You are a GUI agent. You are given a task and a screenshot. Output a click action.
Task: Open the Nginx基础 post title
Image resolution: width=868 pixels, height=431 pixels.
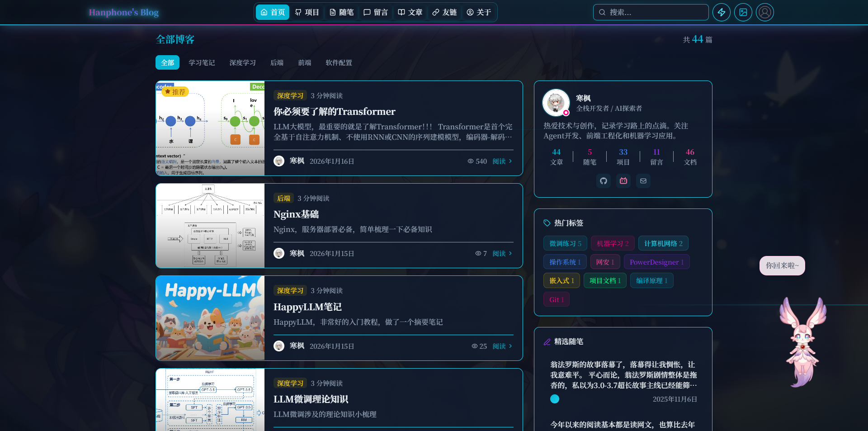click(296, 214)
